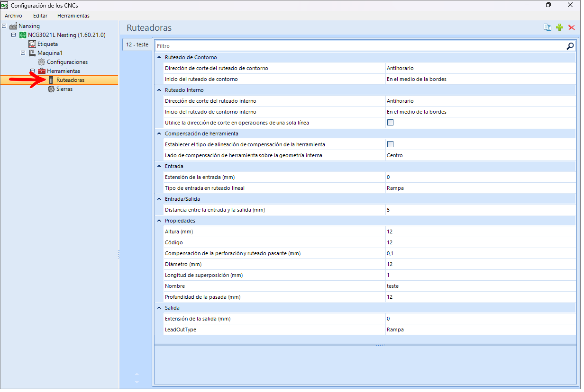Image resolution: width=584 pixels, height=392 pixels.
Task: Collapse the Nanxing tree node
Action: click(x=4, y=26)
